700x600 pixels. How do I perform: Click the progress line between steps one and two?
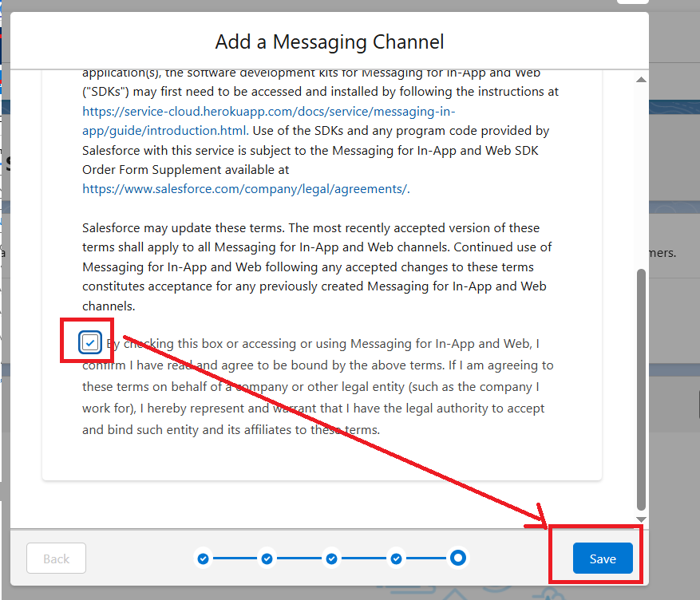(235, 559)
